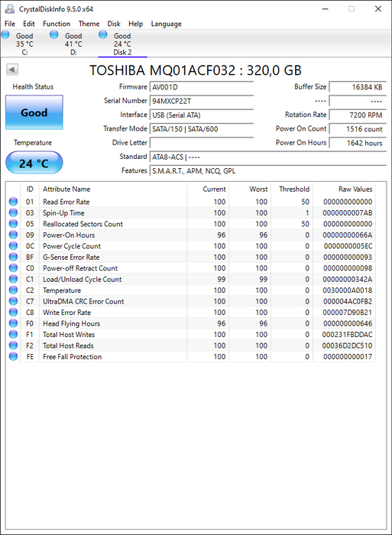Open the Theme menu
The image size is (392, 535).
pos(89,24)
